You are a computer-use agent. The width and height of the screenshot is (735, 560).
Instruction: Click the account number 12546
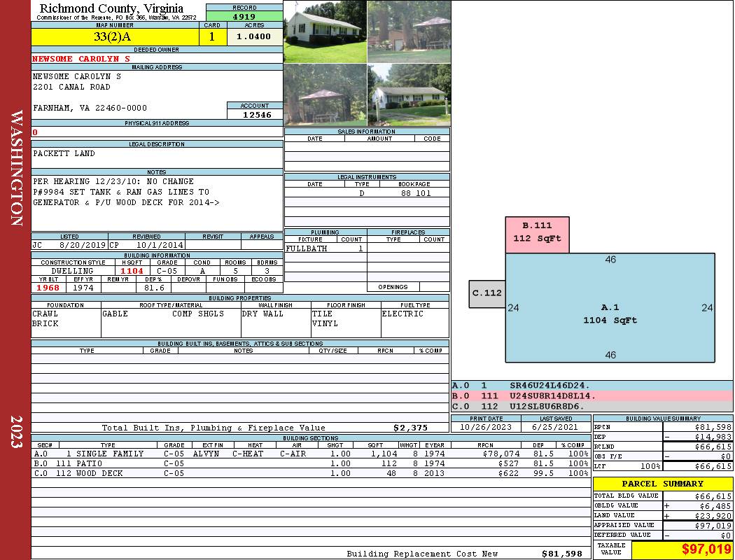256,114
